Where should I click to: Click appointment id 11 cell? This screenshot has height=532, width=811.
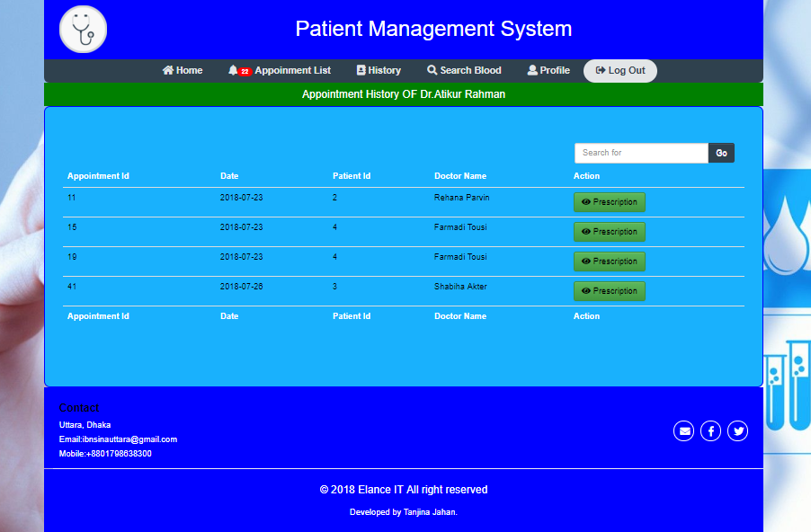point(71,198)
